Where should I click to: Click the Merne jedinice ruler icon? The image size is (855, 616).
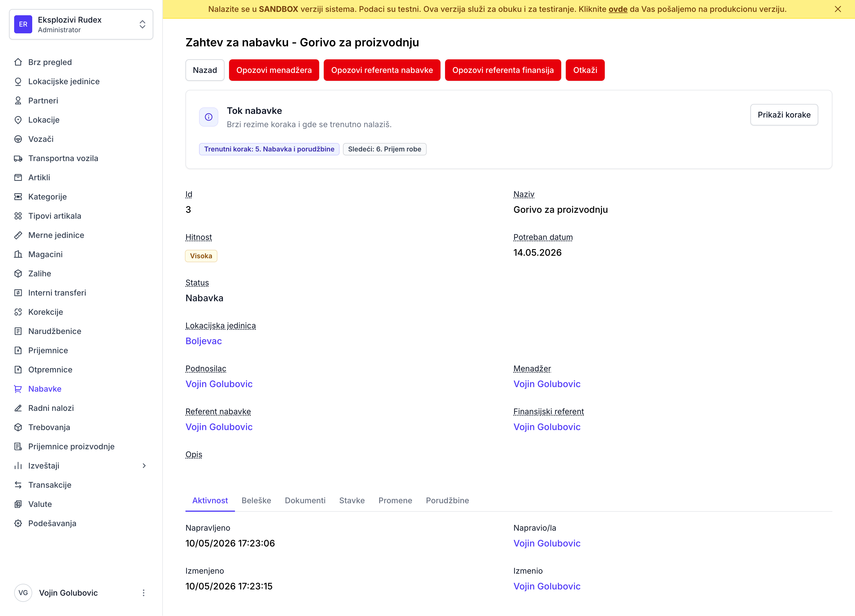coord(18,235)
